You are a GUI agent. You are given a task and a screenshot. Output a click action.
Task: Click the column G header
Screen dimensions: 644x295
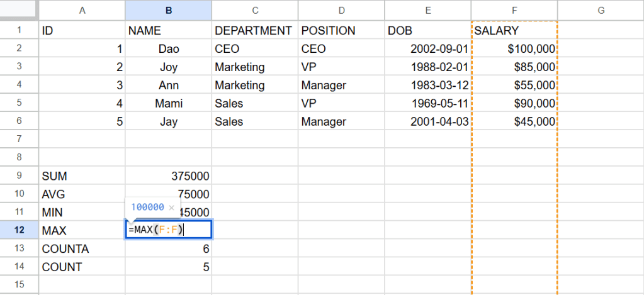click(600, 9)
